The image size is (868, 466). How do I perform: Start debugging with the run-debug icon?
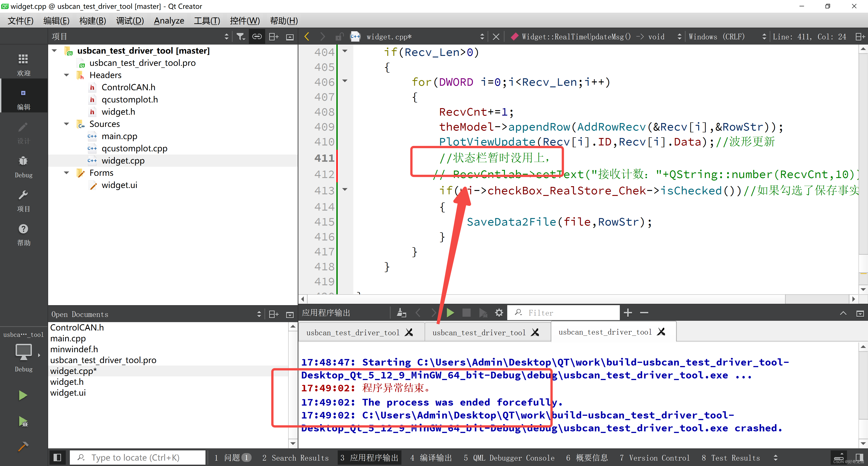[23, 421]
